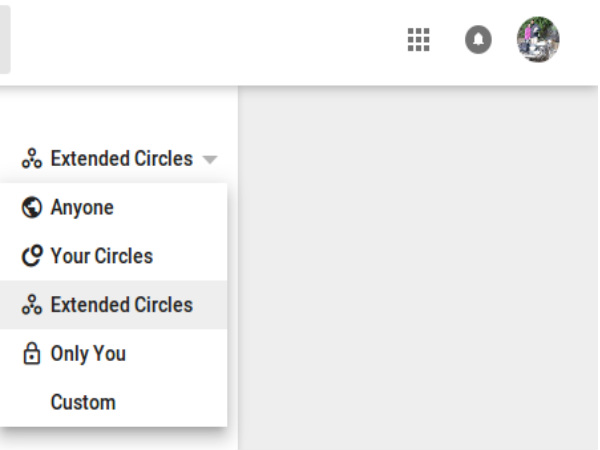This screenshot has width=600, height=450.
Task: Select the Anyone visibility option
Action: 82,208
